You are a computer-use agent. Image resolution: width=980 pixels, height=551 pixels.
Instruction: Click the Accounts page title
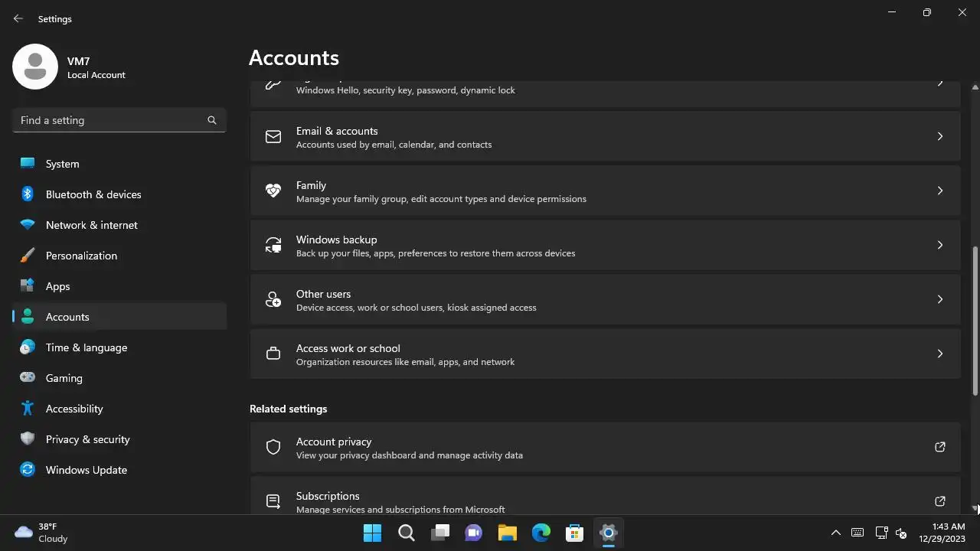click(x=294, y=58)
